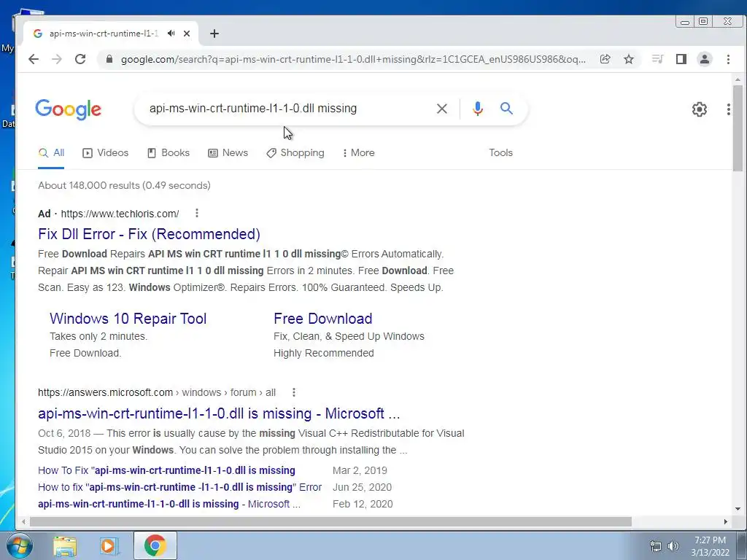This screenshot has width=747, height=560.
Task: Click the techloris.com ad URL text
Action: pos(120,214)
